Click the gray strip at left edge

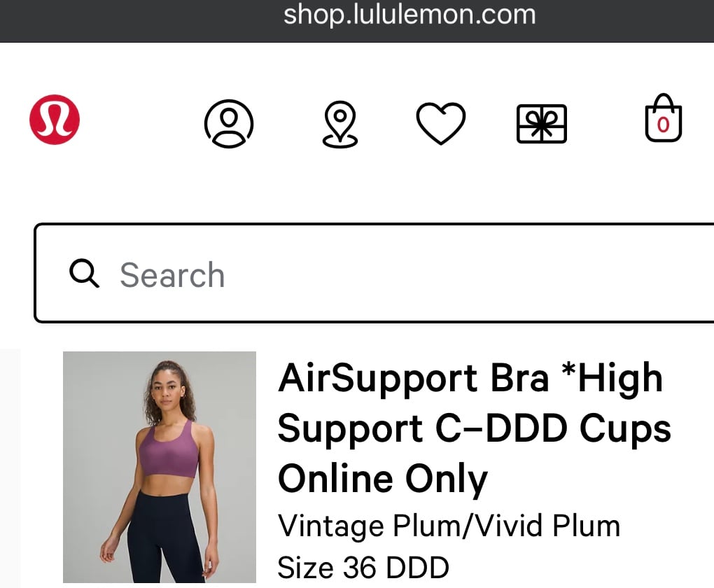click(x=10, y=468)
